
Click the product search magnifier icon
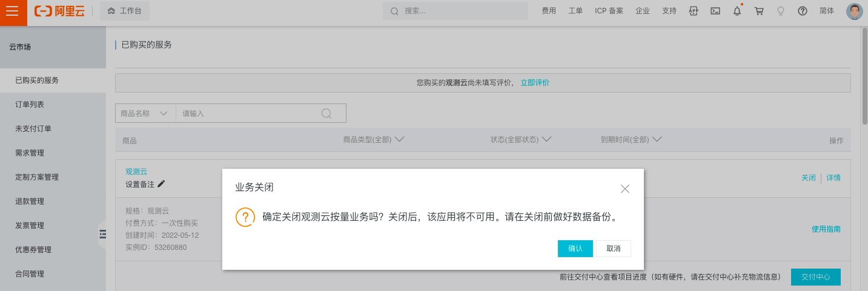326,113
